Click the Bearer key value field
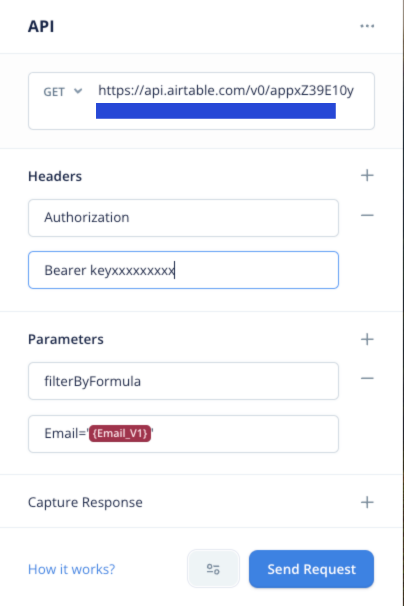The width and height of the screenshot is (404, 606). [x=183, y=270]
